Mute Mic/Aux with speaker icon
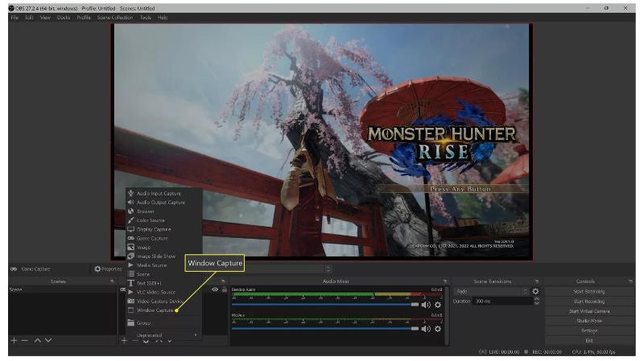The image size is (644, 361). tap(426, 329)
